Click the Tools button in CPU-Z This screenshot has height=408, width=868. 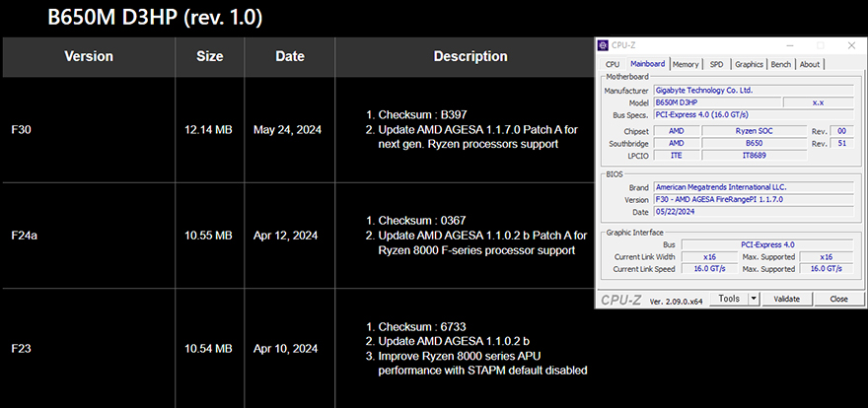(x=729, y=299)
